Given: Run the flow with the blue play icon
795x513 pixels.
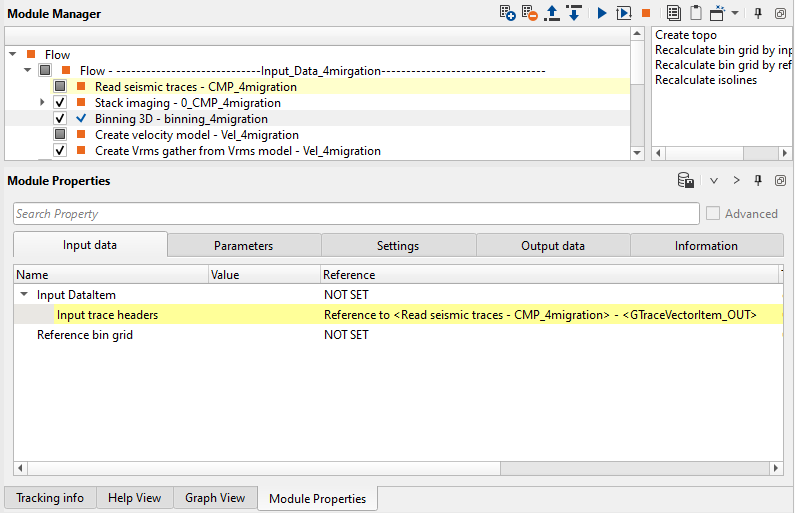Looking at the screenshot, I should 602,13.
